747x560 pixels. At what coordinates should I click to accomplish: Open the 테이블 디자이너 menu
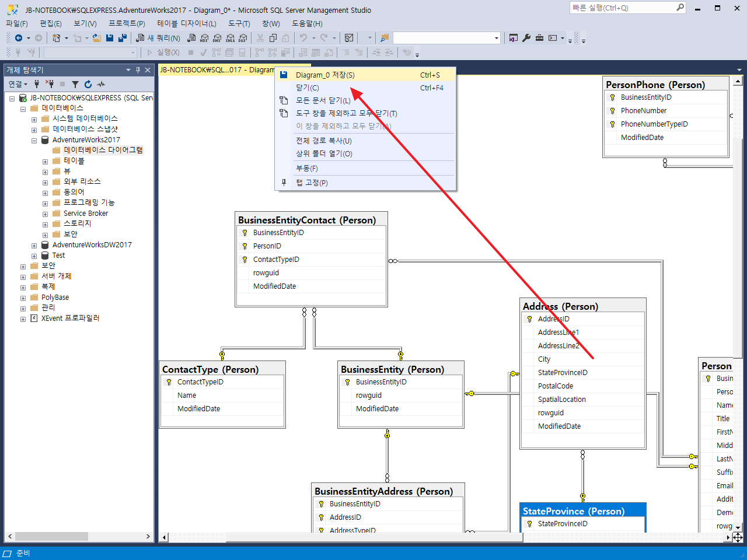(x=186, y=23)
